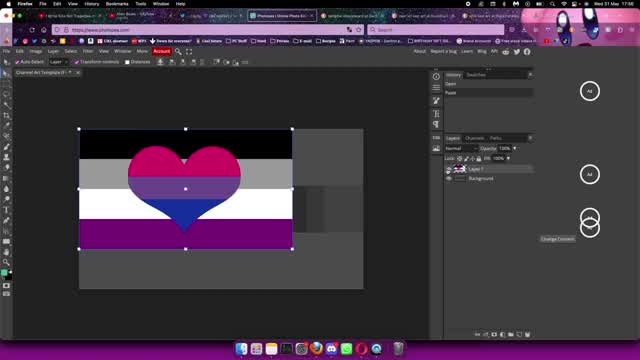The height and width of the screenshot is (360, 640).
Task: Open the Image menu in Photopea
Action: pyautogui.click(x=36, y=51)
